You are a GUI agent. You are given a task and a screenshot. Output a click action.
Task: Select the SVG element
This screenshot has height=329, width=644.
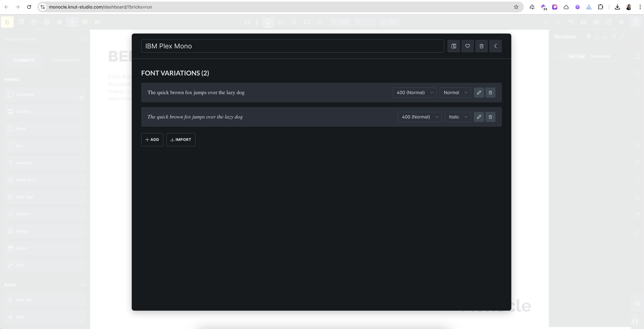(44, 265)
